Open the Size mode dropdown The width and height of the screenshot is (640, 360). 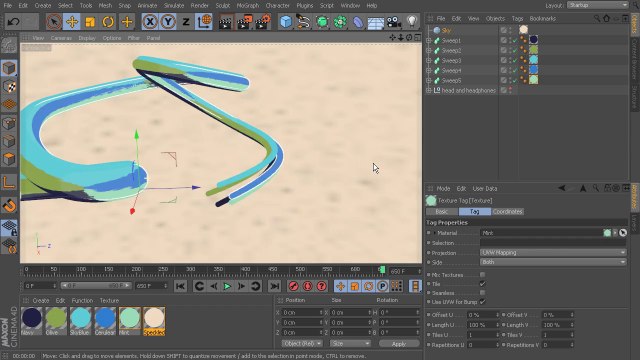(x=350, y=344)
